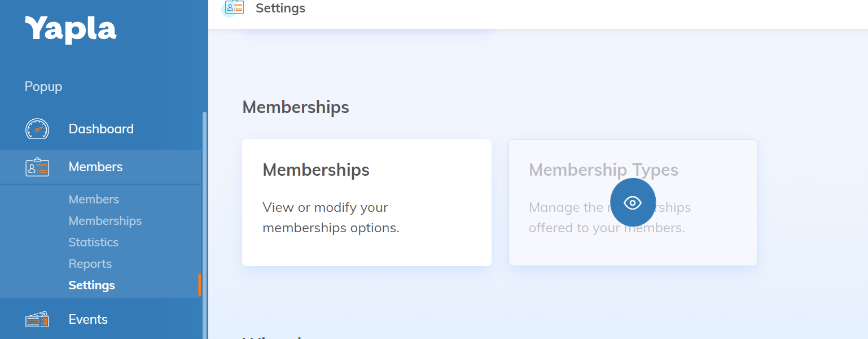Viewport: 868px width, 339px height.
Task: Open Statistics under Members
Action: click(x=93, y=242)
